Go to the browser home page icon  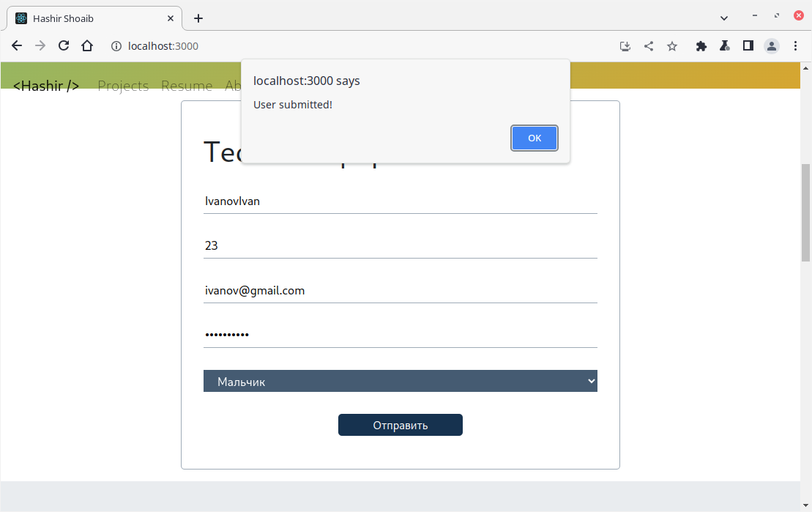tap(87, 45)
